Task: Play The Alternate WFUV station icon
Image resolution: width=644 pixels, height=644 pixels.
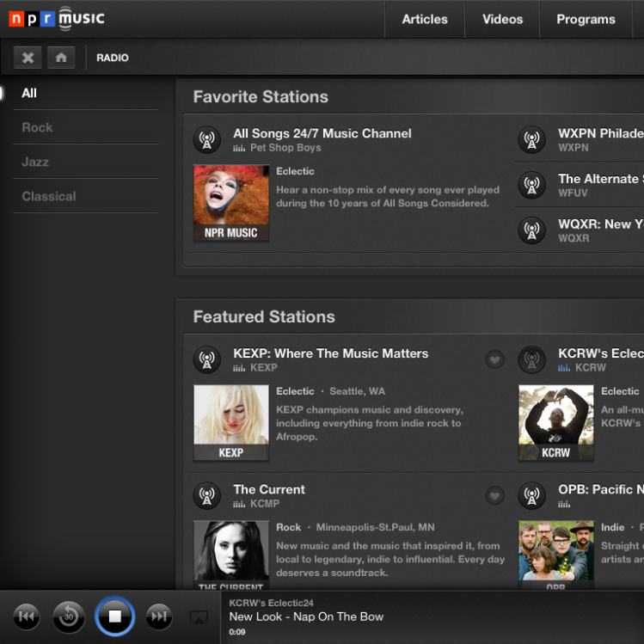Action: pyautogui.click(x=532, y=185)
